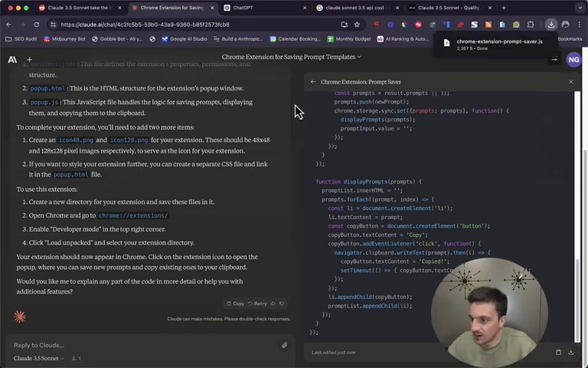Give thumbs up to the response
Screen dimensions: 588x368
click(273, 304)
